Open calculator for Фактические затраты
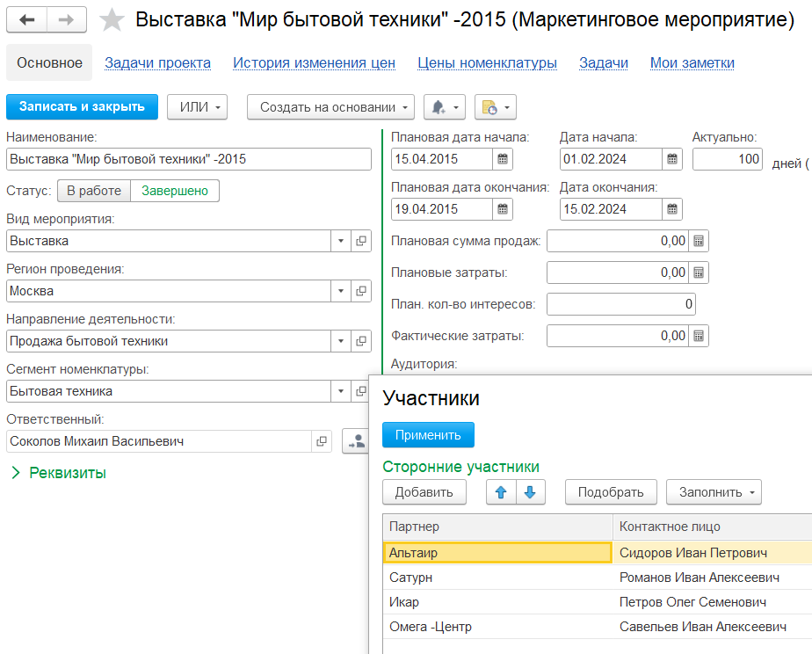812x654 pixels. 699,336
